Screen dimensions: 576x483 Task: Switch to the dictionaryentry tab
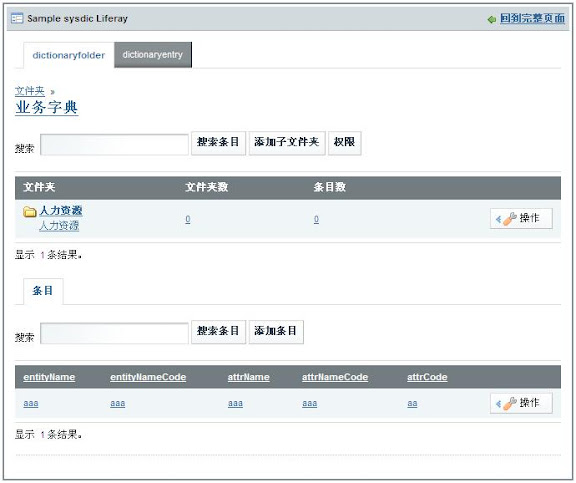pyautogui.click(x=153, y=55)
